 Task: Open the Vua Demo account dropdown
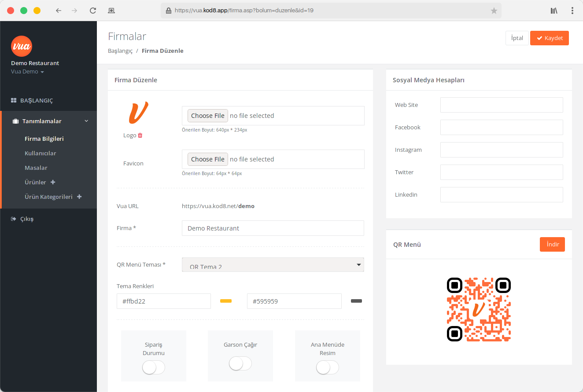coord(27,72)
